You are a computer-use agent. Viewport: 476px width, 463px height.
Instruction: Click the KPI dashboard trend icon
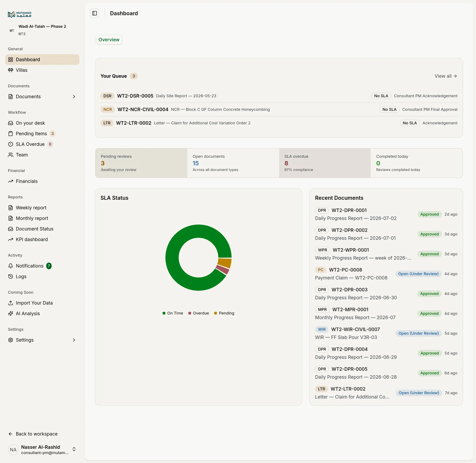[11, 239]
